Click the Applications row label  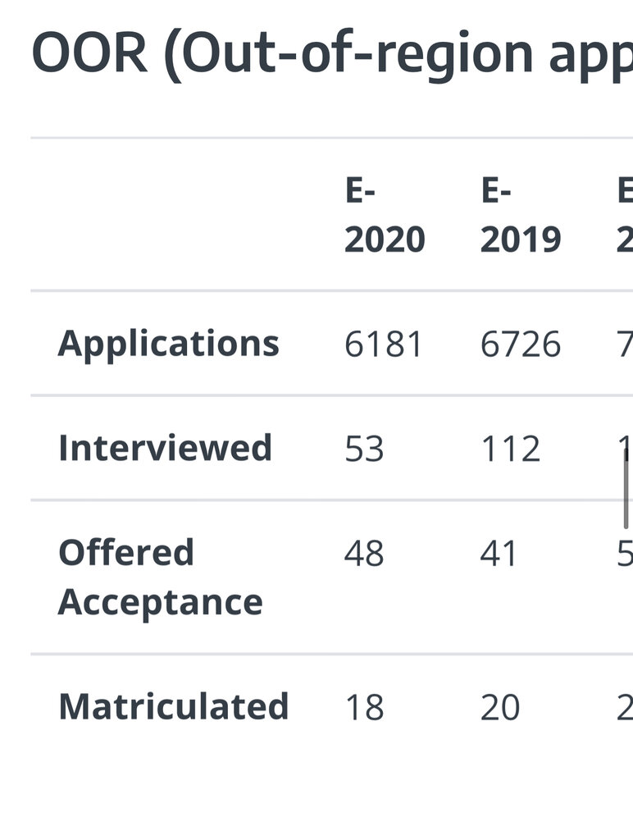tap(169, 343)
